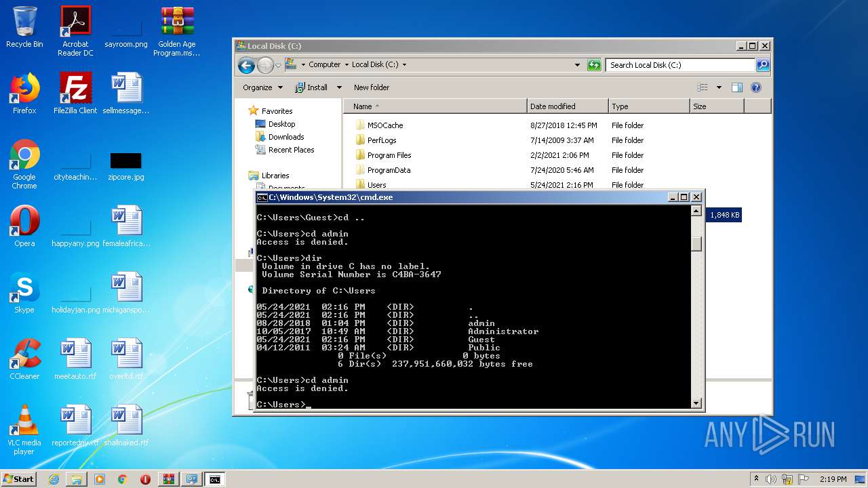Viewport: 868px width, 488px height.
Task: Open the recent pages dropdown next to Forward
Action: 278,65
